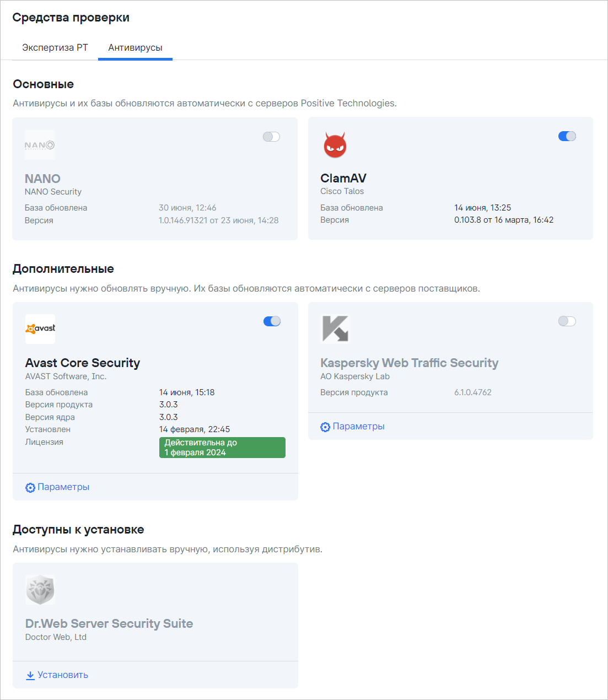
Task: Click Установить link for Dr.Web
Action: coord(63,675)
